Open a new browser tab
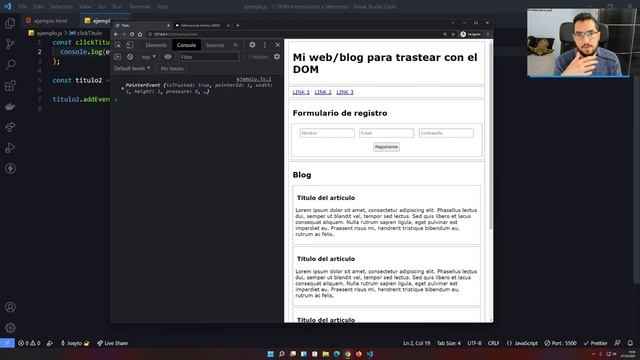Image resolution: width=640 pixels, height=360 pixels. click(x=238, y=25)
